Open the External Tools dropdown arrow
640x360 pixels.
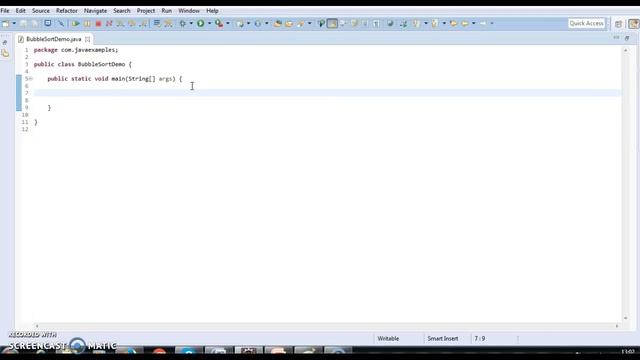pyautogui.click(x=227, y=24)
